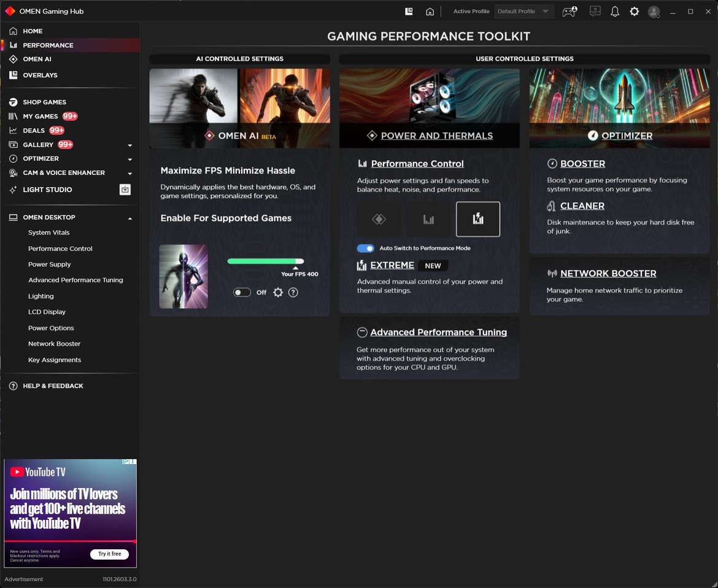
Task: Open Power Supply under OMEN Desktop
Action: tap(50, 265)
